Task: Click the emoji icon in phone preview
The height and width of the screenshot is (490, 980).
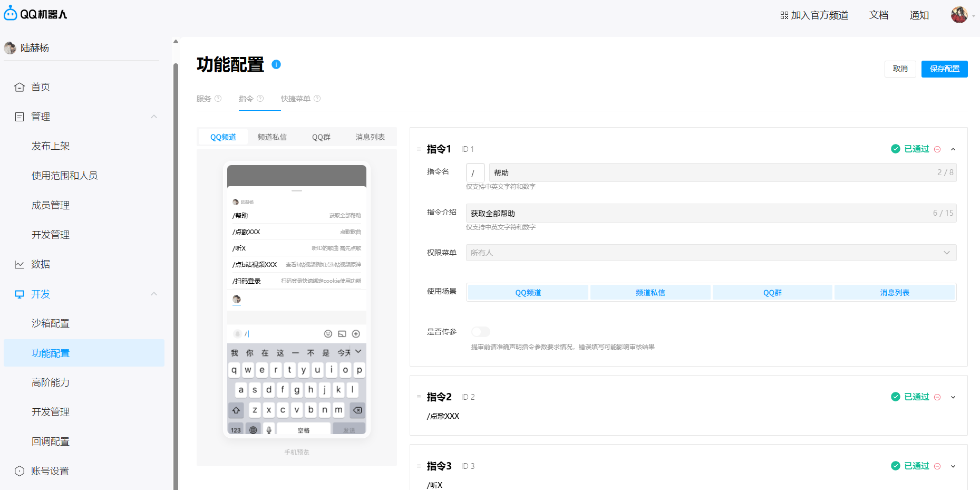Action: click(328, 334)
